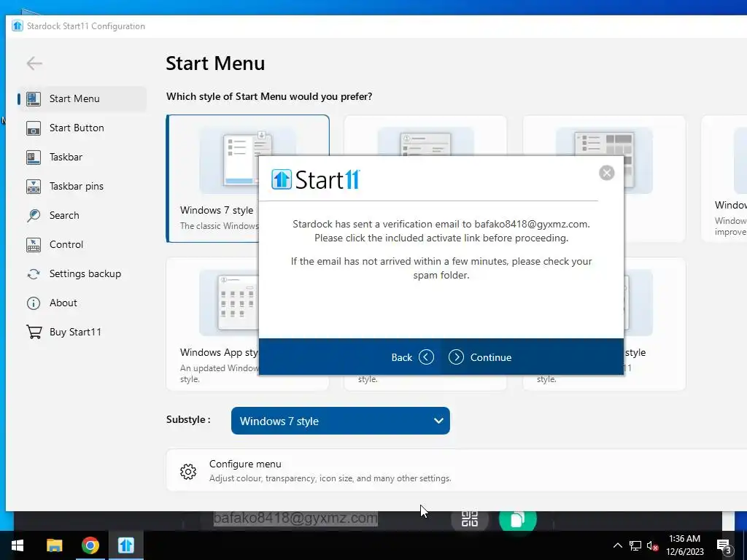The image size is (747, 560).
Task: Open the Start Menu sidebar section
Action: click(x=82, y=98)
